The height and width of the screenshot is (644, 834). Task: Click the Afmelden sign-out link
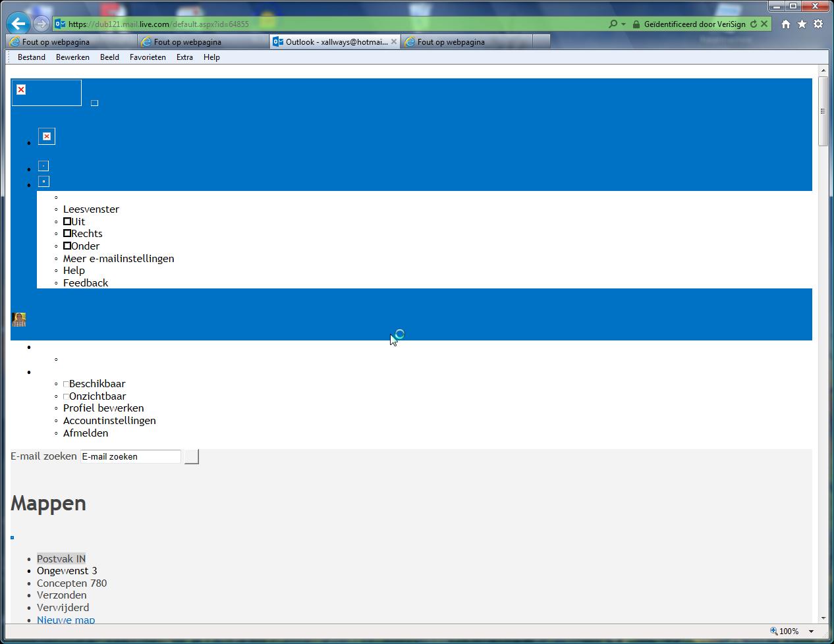[x=86, y=433]
